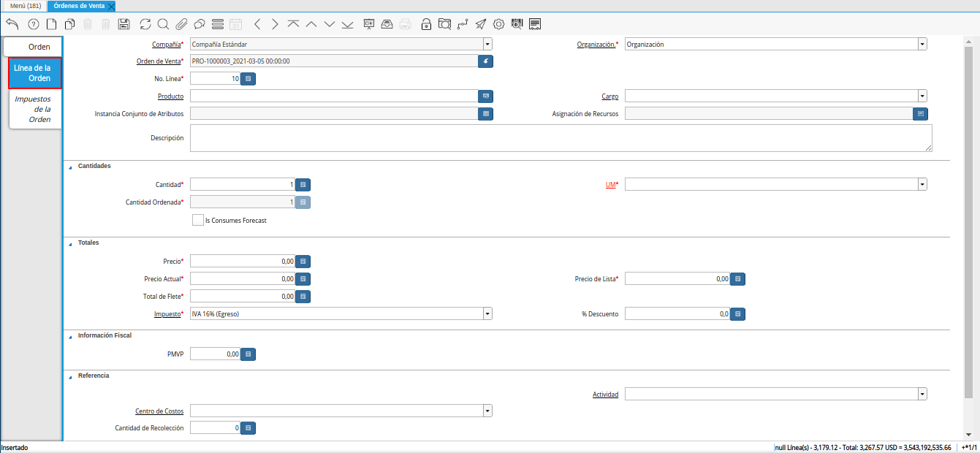
Task: Open the magnifier Lookup Record icon
Action: pos(163,24)
